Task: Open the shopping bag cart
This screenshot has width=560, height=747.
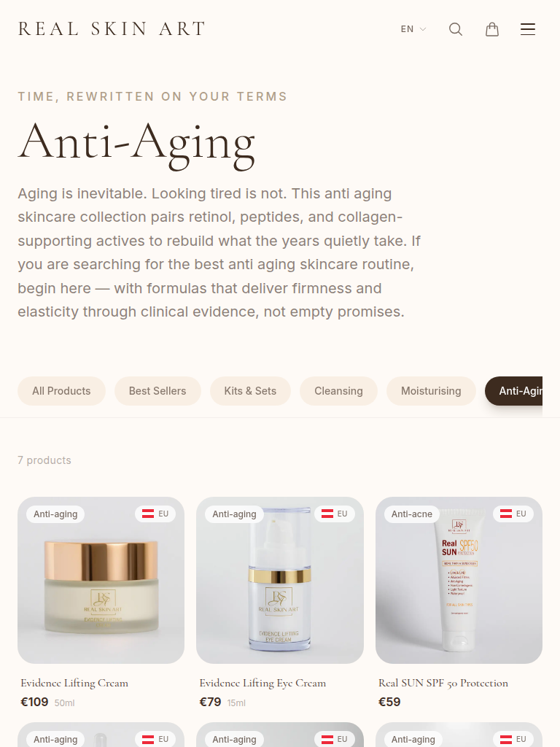Action: click(x=492, y=29)
